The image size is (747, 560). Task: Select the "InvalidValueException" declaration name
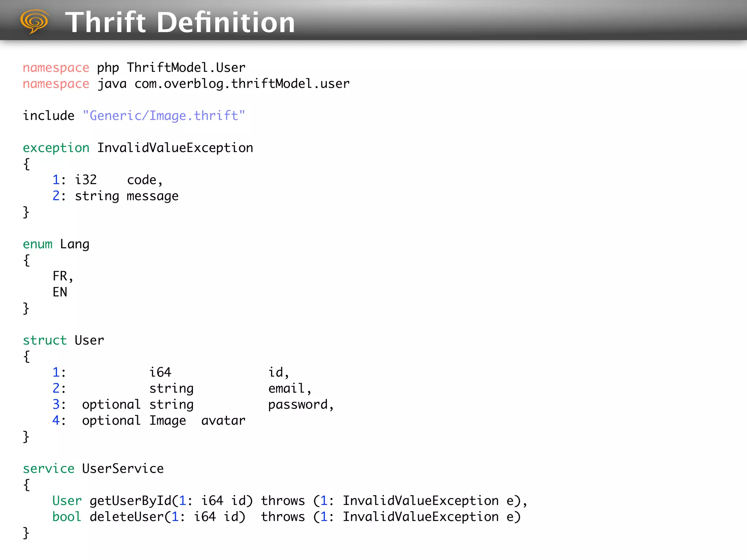point(175,148)
